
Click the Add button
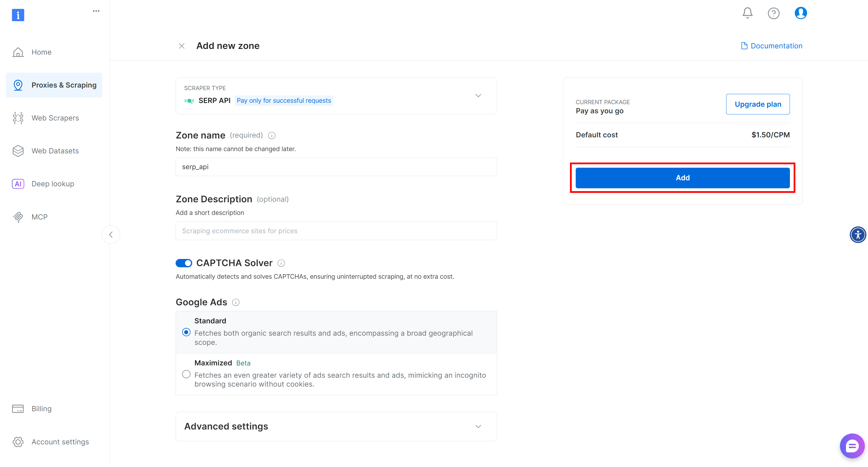(x=682, y=178)
